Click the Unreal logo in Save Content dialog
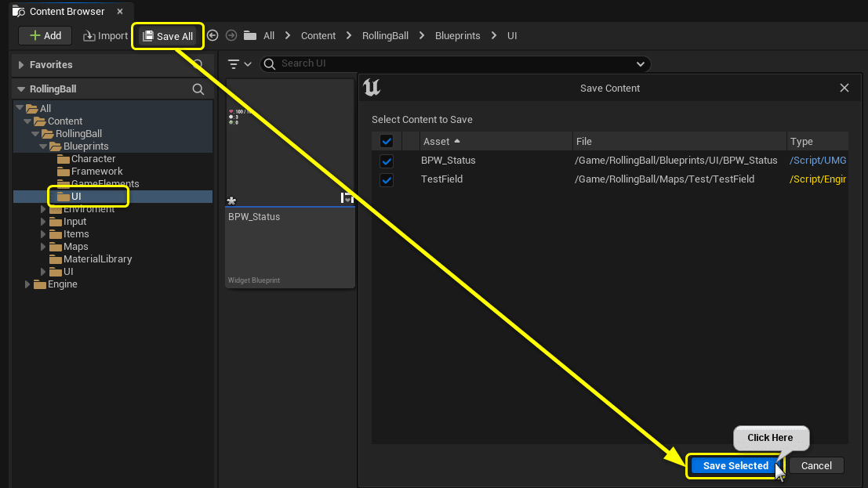868x488 pixels. pyautogui.click(x=372, y=88)
